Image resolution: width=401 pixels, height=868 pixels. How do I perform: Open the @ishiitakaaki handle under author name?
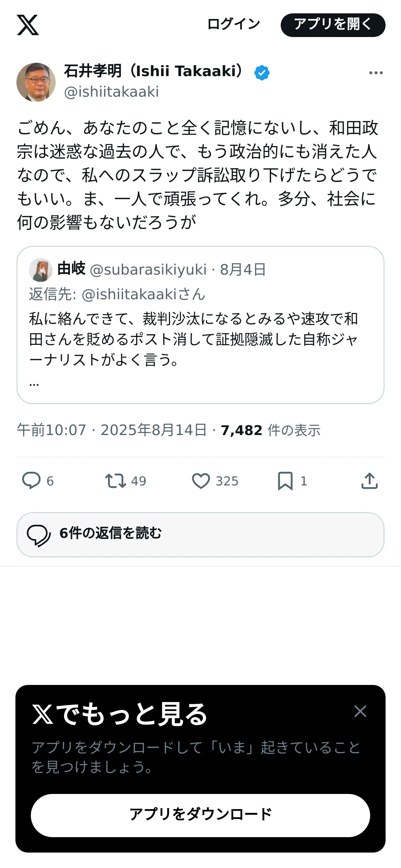[x=111, y=92]
